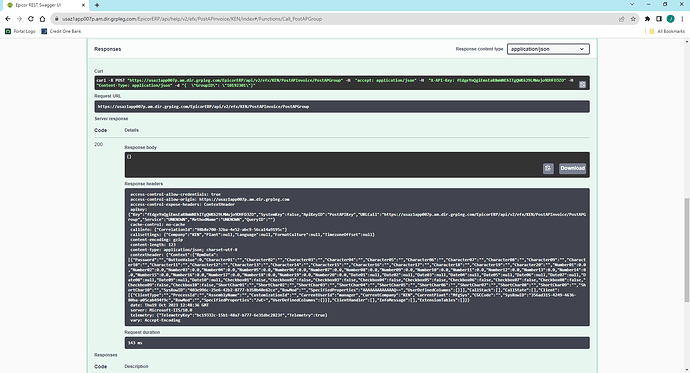Screen dimensions: 690x373
Task: Open the browser extensions puzzle icon
Action: pyautogui.click(x=647, y=19)
